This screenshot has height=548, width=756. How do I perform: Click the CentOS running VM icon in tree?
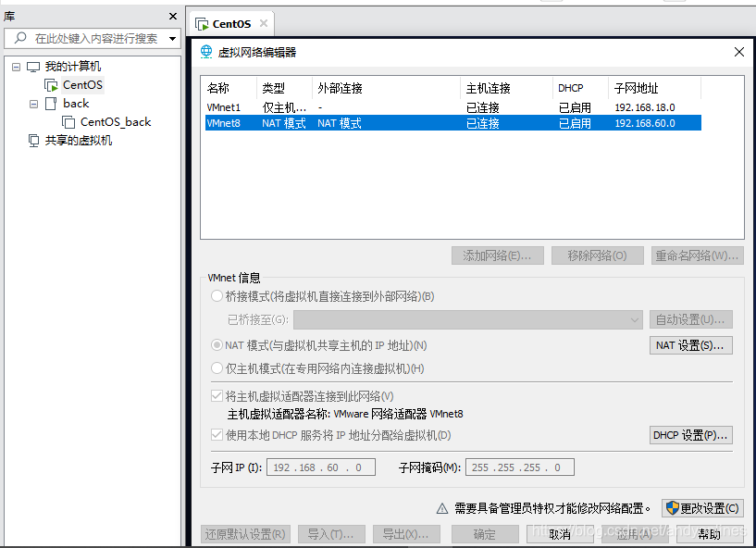51,85
